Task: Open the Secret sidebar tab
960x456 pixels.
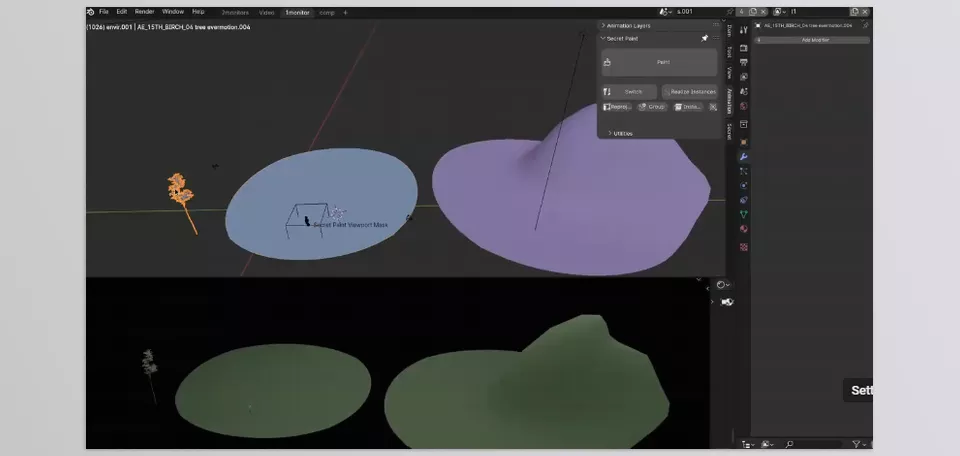Action: tap(729, 132)
